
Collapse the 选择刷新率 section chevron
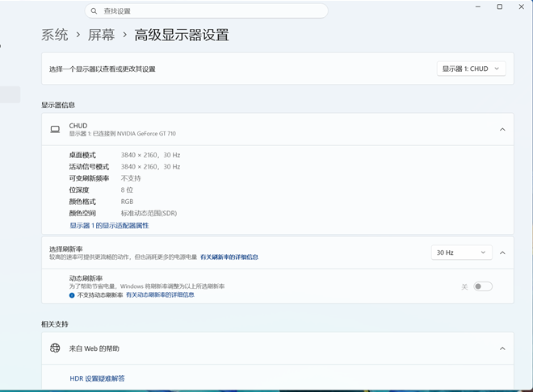click(x=502, y=252)
